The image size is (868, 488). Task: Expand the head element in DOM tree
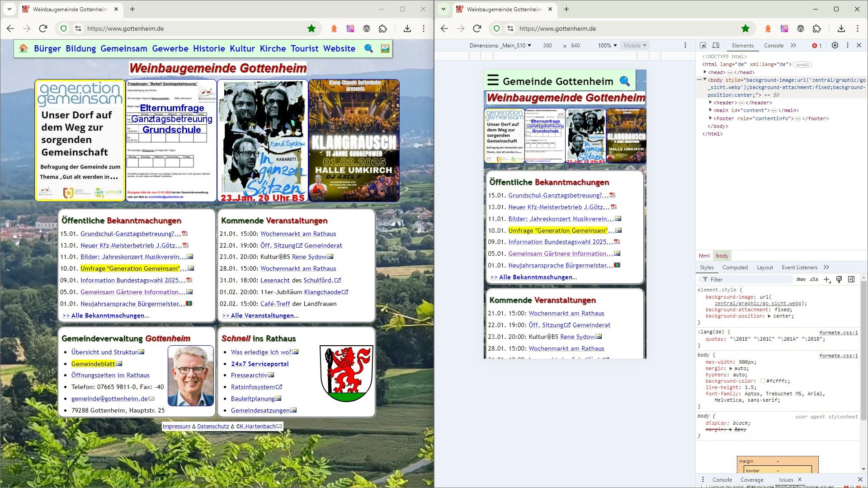(x=705, y=72)
